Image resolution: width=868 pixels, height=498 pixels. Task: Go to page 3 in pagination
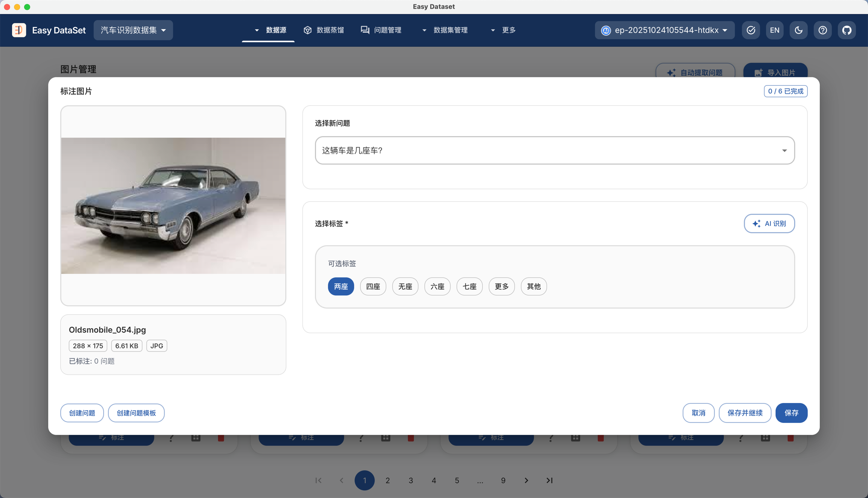[411, 480]
